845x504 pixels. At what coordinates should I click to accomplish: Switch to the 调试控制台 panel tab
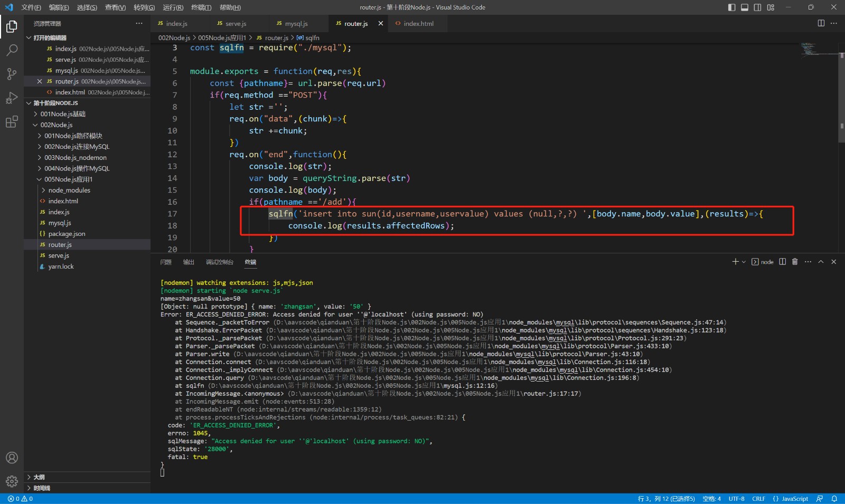(220, 262)
